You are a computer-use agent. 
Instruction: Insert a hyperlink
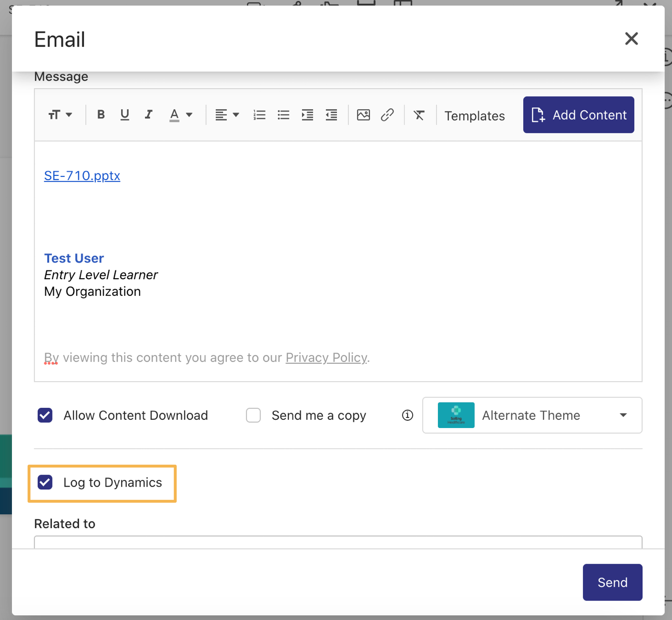(x=387, y=115)
